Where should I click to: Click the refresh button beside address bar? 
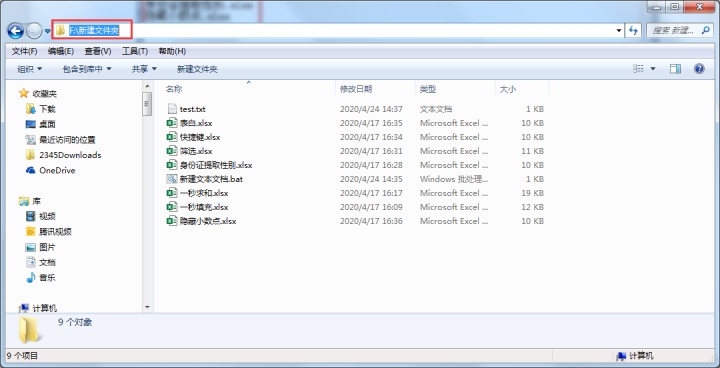pos(633,31)
